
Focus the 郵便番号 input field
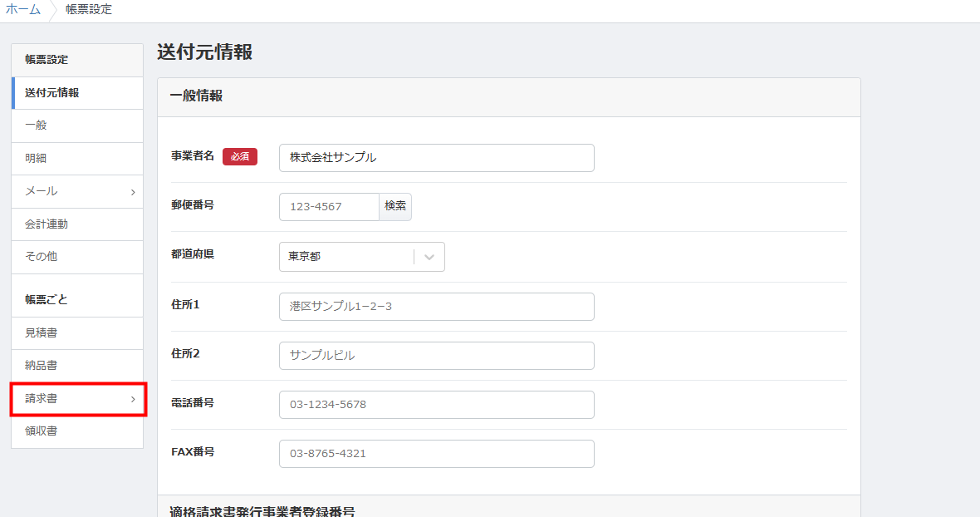pyautogui.click(x=329, y=207)
